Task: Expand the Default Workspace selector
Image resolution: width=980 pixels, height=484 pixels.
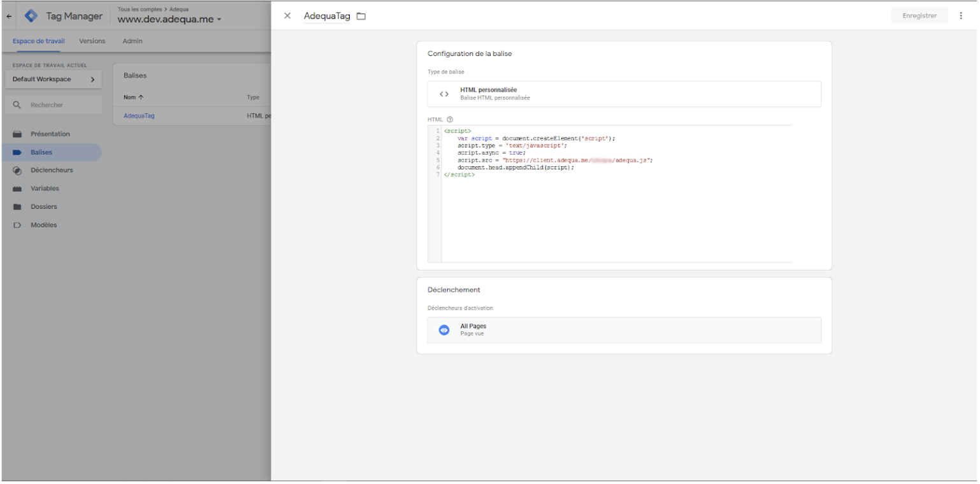Action: point(53,80)
